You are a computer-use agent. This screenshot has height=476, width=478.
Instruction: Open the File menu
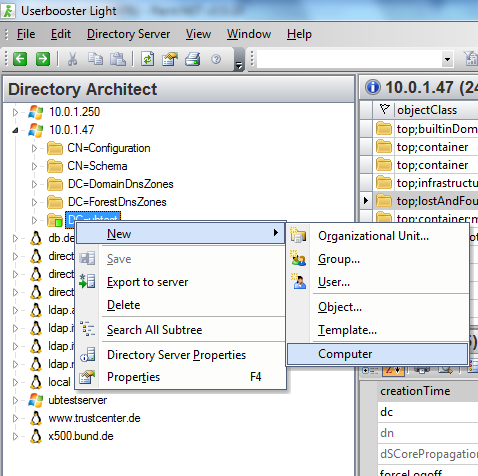point(26,34)
